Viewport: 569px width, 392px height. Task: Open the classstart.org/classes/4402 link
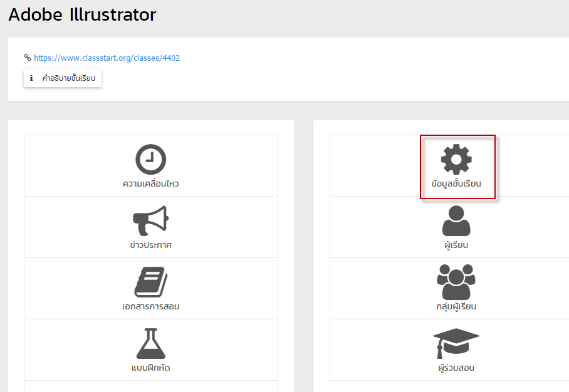click(107, 58)
